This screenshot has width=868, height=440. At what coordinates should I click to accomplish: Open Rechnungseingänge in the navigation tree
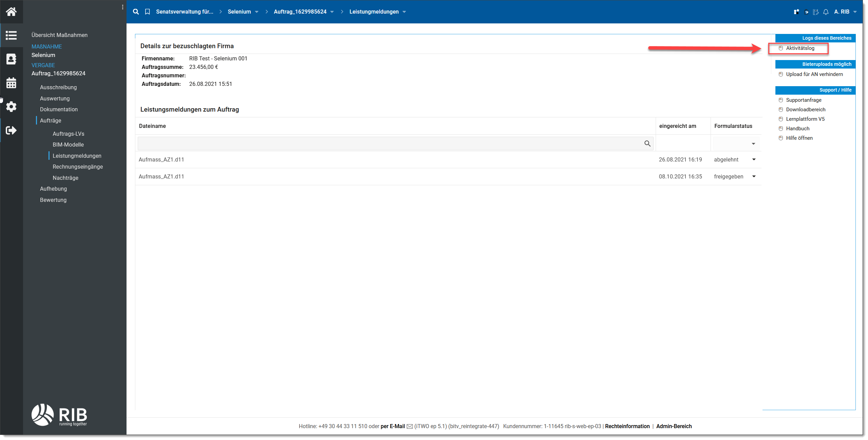78,167
